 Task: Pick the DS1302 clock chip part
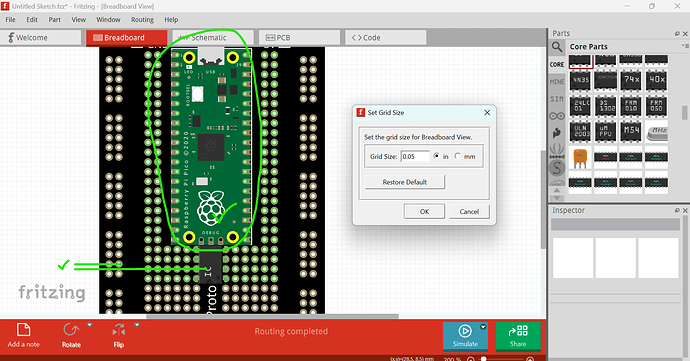606,106
